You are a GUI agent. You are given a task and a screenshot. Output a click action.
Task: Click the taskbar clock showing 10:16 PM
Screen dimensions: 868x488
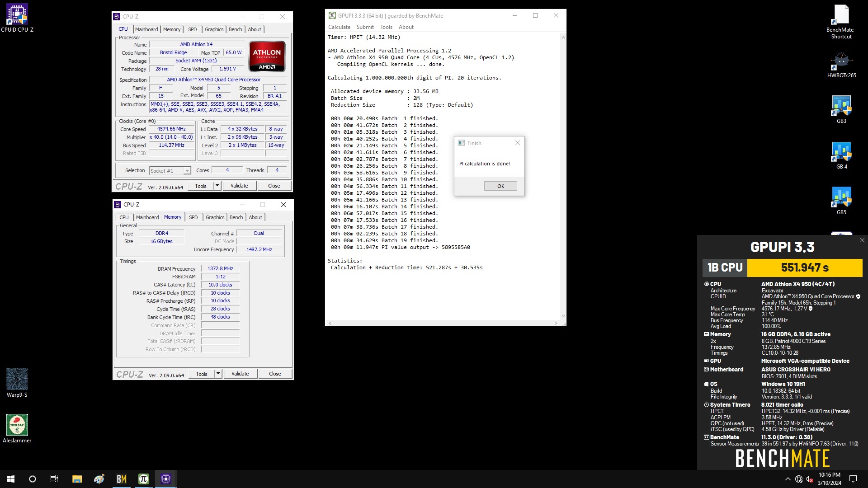coord(829,479)
